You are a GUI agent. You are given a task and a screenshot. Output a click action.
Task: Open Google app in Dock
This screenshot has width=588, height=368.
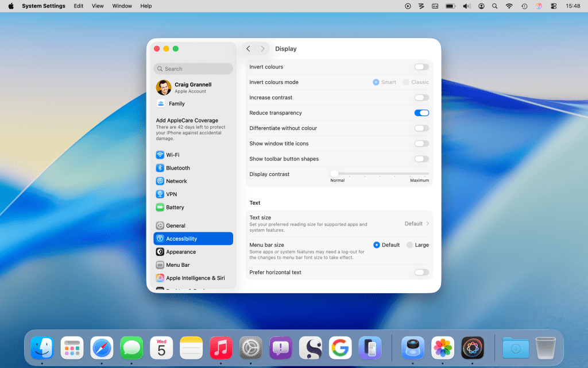(340, 348)
